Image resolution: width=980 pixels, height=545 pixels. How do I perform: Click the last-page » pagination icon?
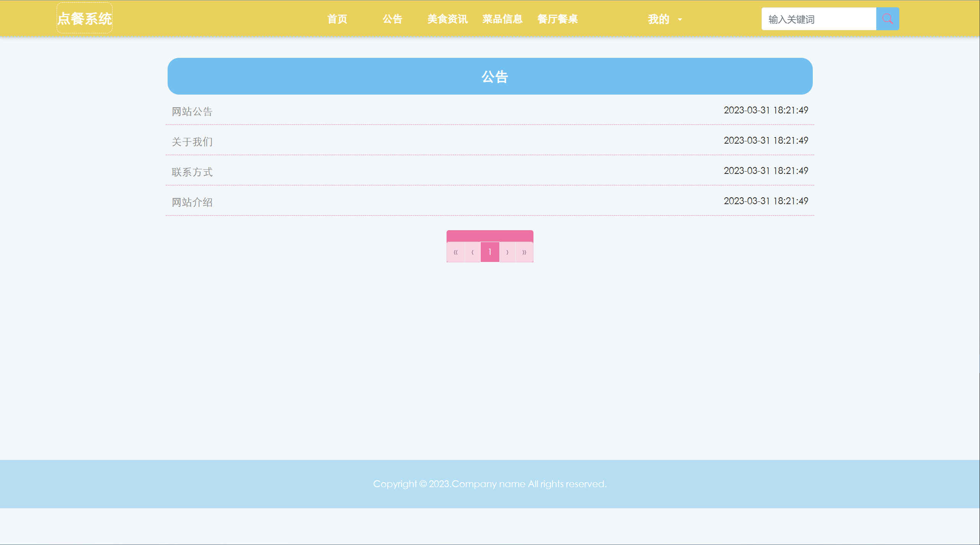click(x=524, y=252)
